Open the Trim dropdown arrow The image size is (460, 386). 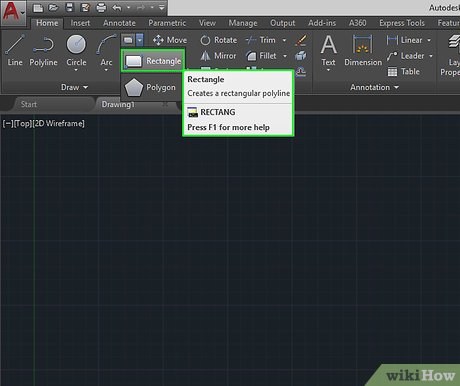coord(284,40)
